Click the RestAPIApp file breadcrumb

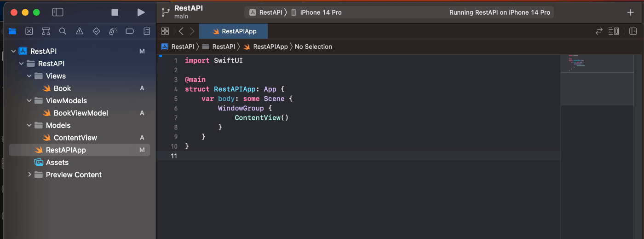coord(265,47)
